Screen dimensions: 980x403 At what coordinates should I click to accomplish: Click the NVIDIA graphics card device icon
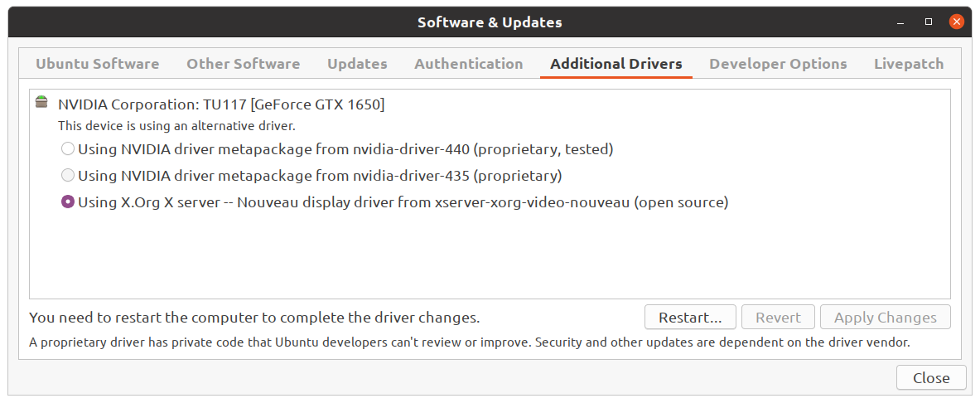(42, 101)
